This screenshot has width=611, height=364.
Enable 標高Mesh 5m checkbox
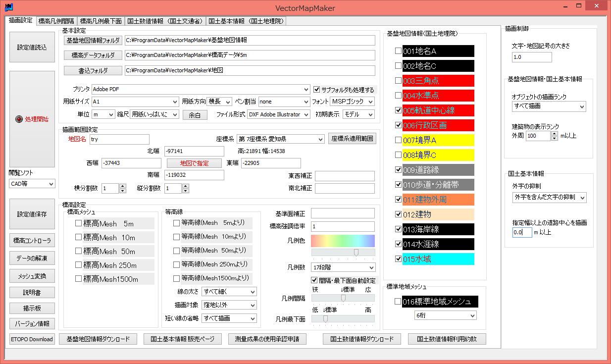click(78, 223)
